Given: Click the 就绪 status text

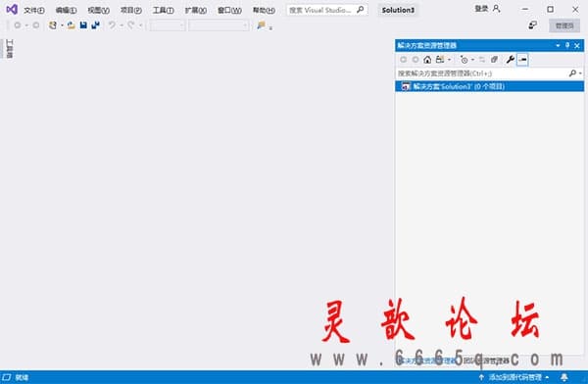Looking at the screenshot, I should coord(22,377).
